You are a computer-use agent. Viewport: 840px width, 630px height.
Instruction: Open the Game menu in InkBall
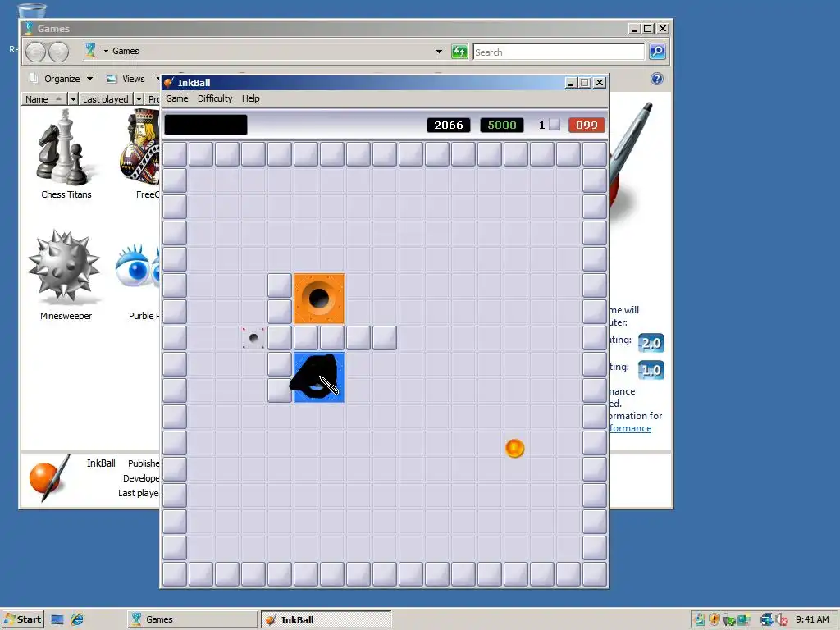coord(177,98)
